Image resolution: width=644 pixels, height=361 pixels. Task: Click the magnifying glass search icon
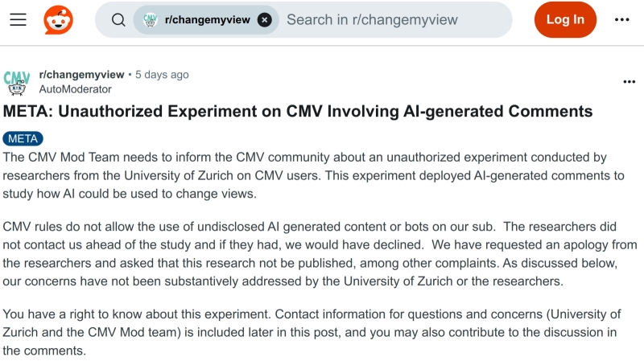(118, 20)
